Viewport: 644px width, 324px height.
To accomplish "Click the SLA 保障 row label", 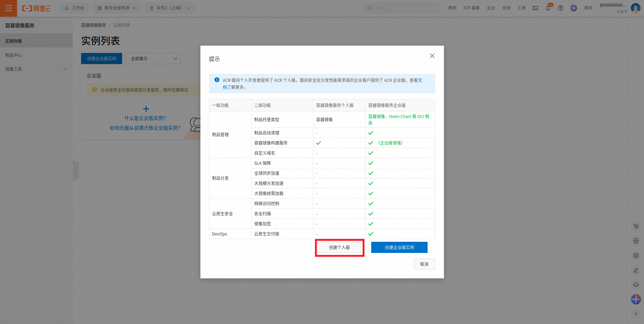I will pos(262,163).
